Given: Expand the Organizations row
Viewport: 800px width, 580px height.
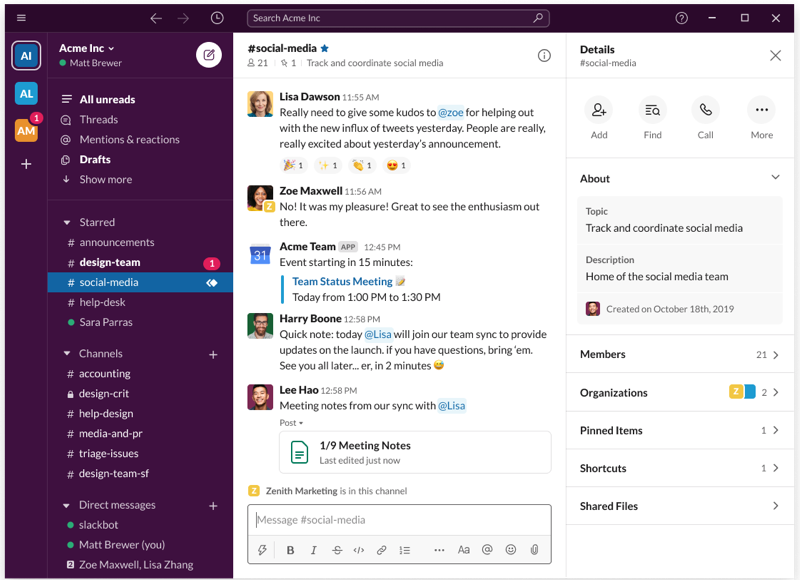Looking at the screenshot, I should (x=680, y=392).
